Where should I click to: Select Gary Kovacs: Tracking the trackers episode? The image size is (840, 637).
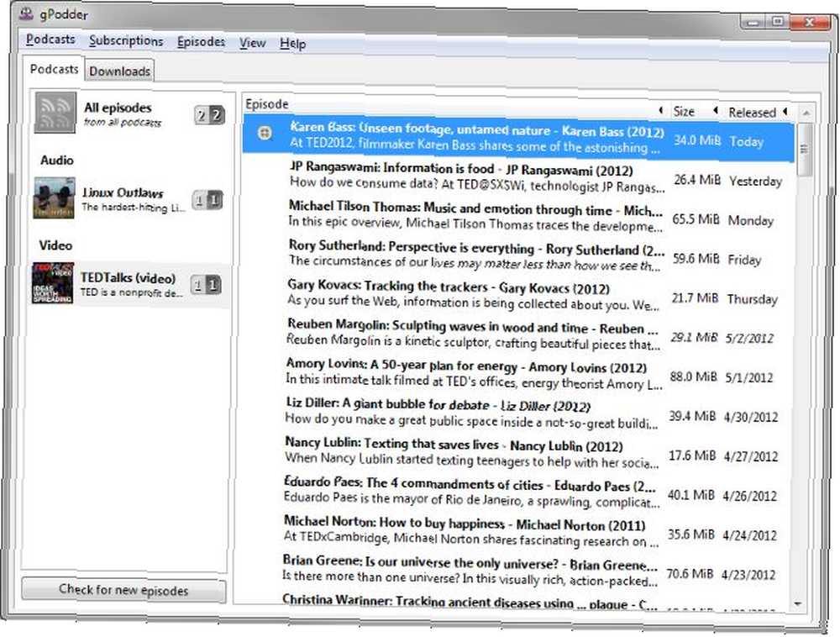517,295
